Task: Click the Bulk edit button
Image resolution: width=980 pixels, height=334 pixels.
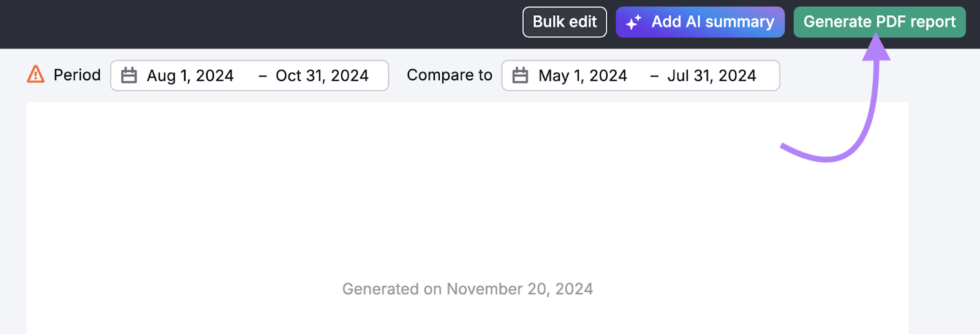Action: [x=564, y=22]
